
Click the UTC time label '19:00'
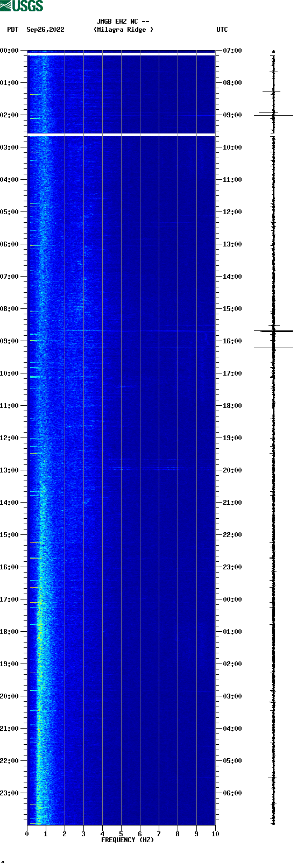tap(232, 438)
